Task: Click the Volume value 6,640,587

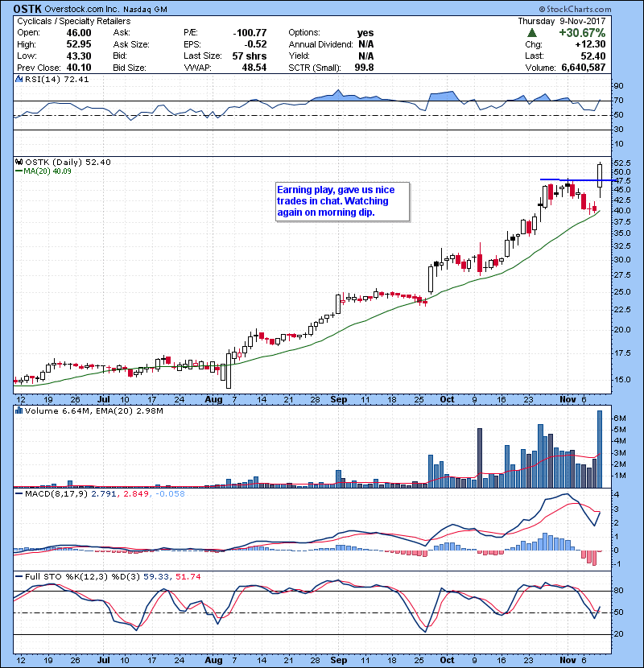Action: pos(584,68)
